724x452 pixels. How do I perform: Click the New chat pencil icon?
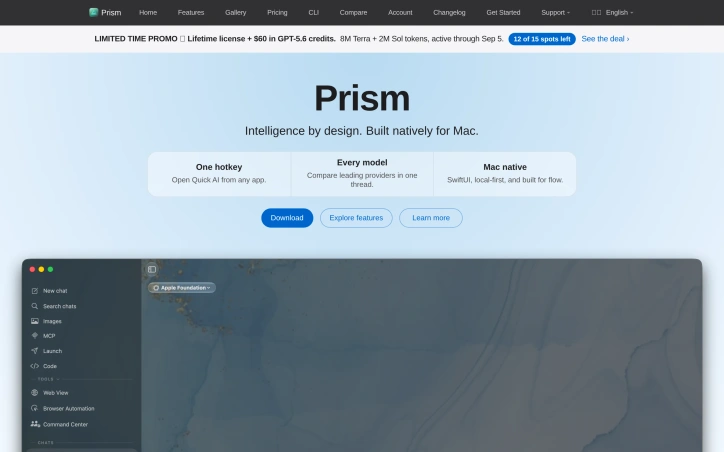[35, 291]
